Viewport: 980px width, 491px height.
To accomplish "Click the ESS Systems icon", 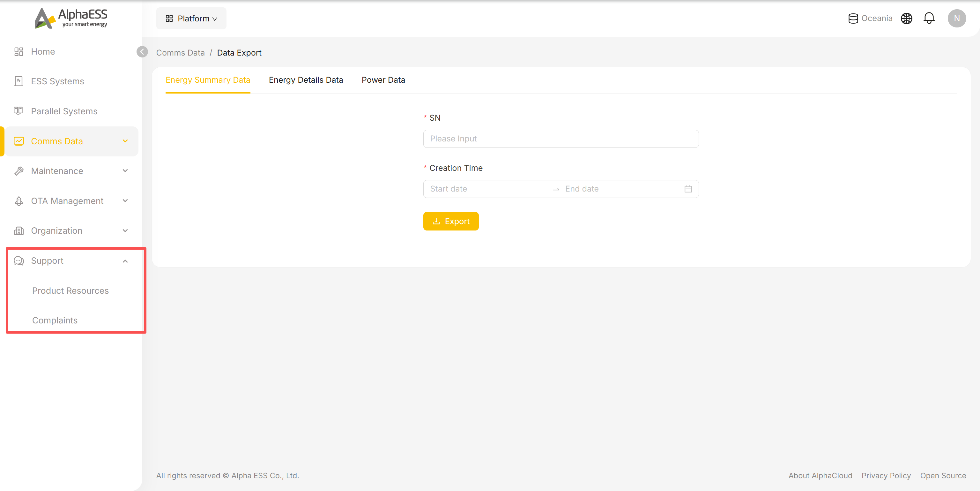I will tap(19, 81).
